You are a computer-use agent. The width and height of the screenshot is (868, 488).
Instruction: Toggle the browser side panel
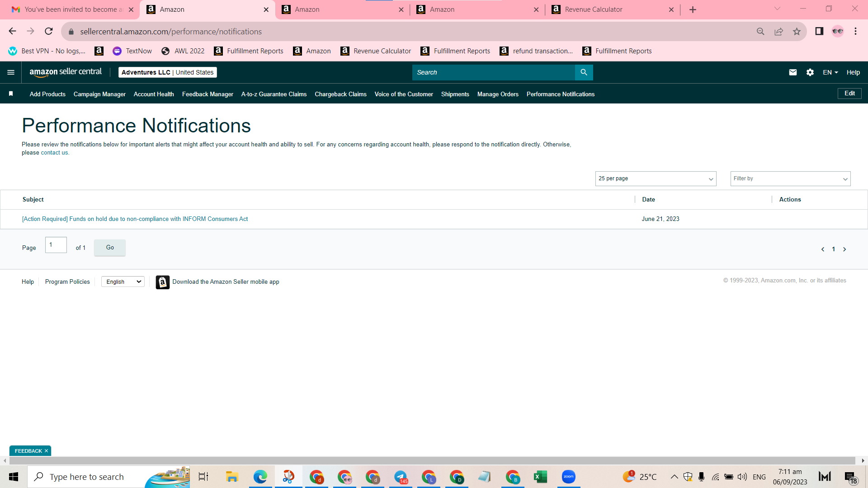[x=819, y=31]
